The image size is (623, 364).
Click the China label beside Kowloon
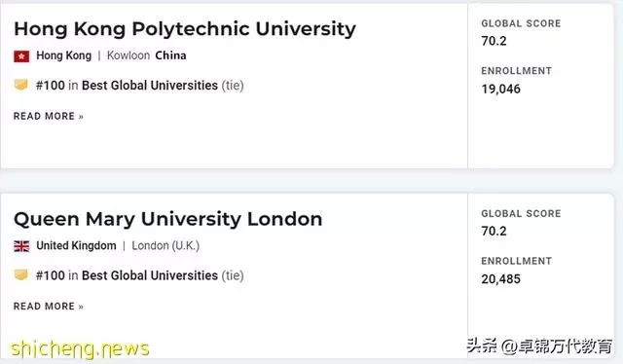click(171, 55)
